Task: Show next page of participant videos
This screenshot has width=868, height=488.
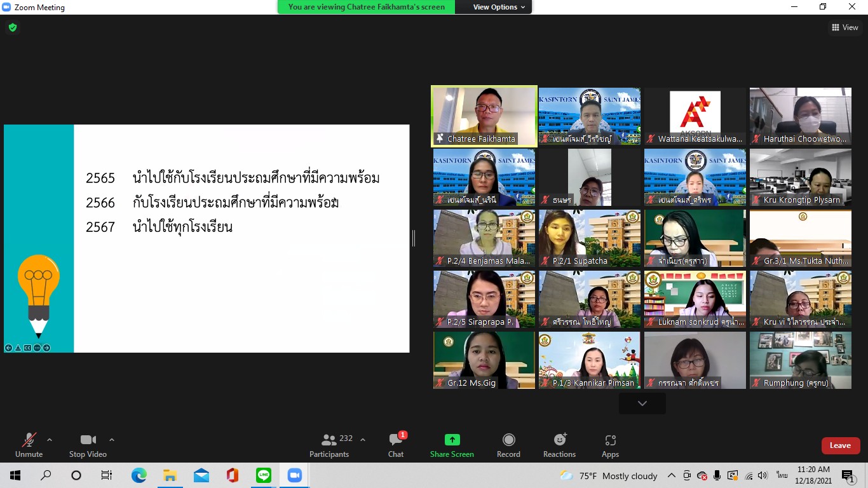Action: click(x=642, y=403)
